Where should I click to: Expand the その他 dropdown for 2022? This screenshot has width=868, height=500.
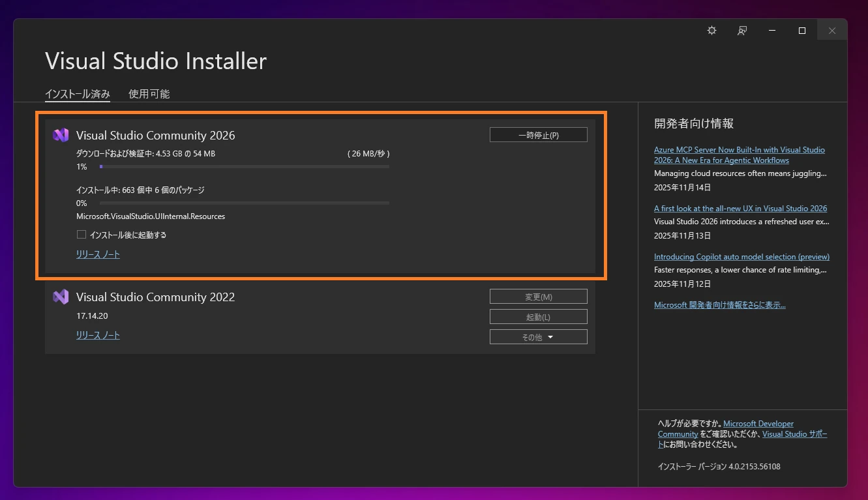[538, 336]
